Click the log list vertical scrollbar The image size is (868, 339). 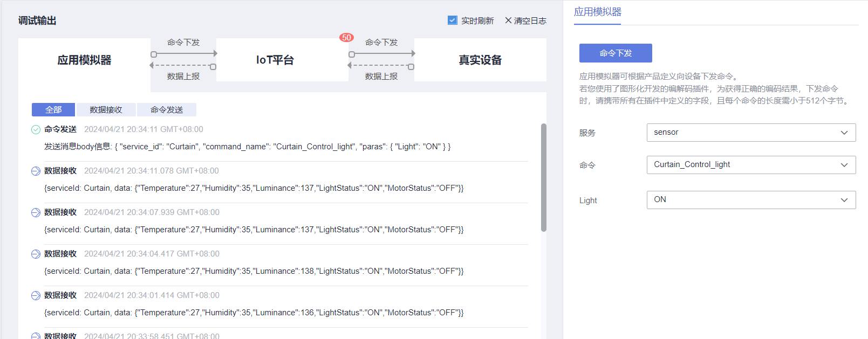544,178
